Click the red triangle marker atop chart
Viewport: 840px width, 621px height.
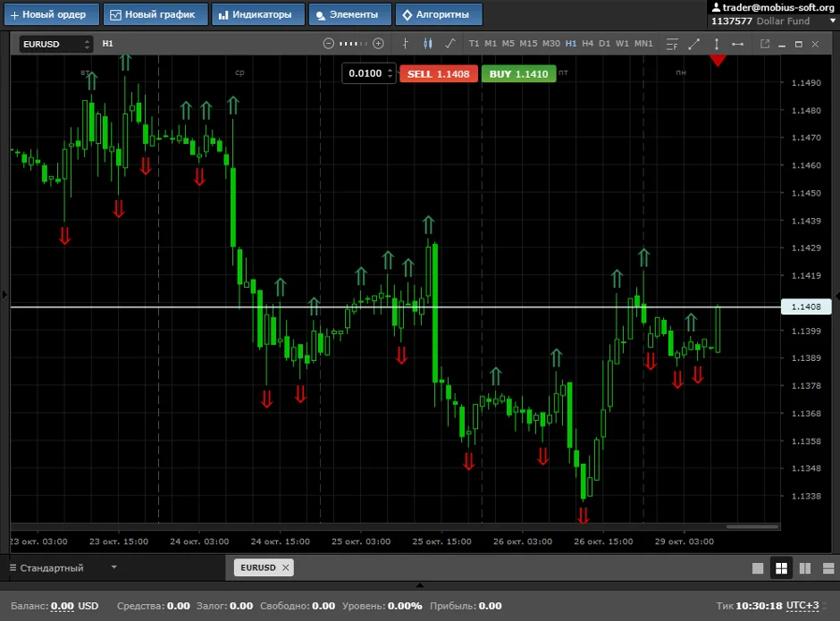coord(718,61)
